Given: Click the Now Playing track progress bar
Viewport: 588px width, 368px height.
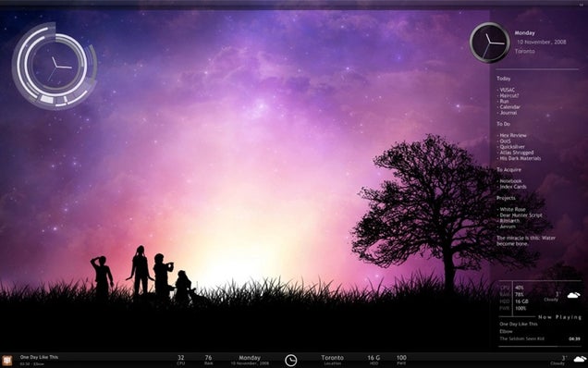Looking at the screenshot, I should pos(540,346).
